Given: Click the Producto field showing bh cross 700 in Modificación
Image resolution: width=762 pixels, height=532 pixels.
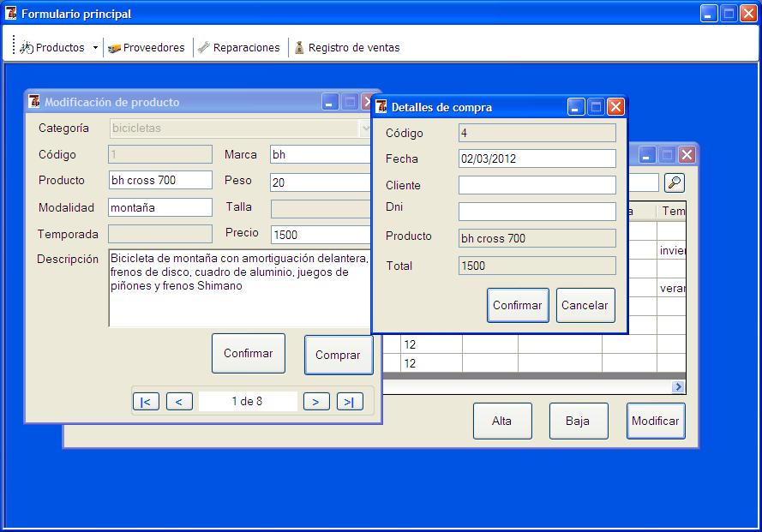Looking at the screenshot, I should pos(160,180).
